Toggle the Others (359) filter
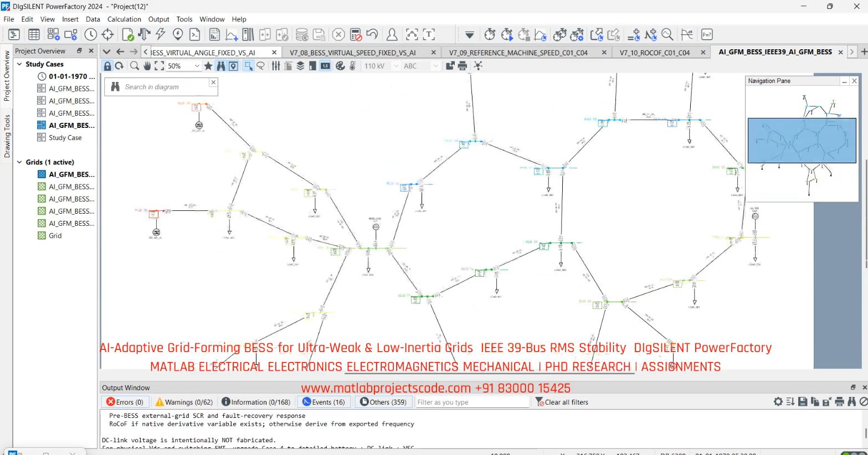This screenshot has height=455, width=868. pos(383,402)
